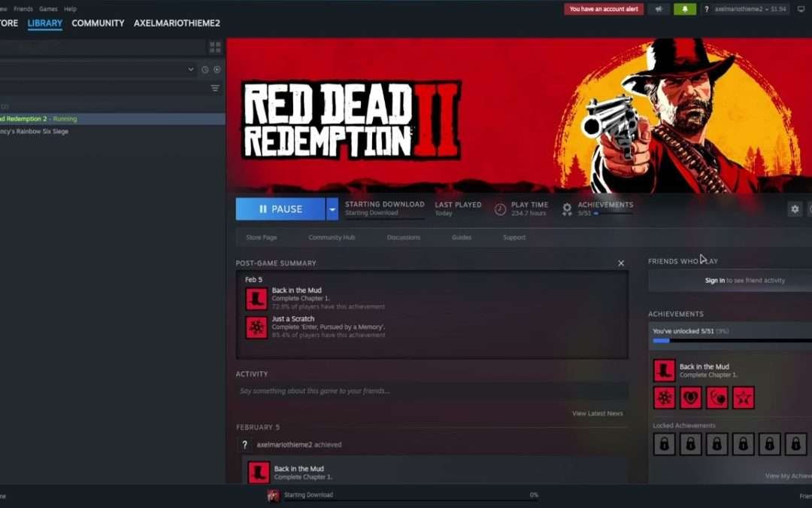
Task: Open Back in the Mud icon in February 5 activity
Action: [259, 472]
